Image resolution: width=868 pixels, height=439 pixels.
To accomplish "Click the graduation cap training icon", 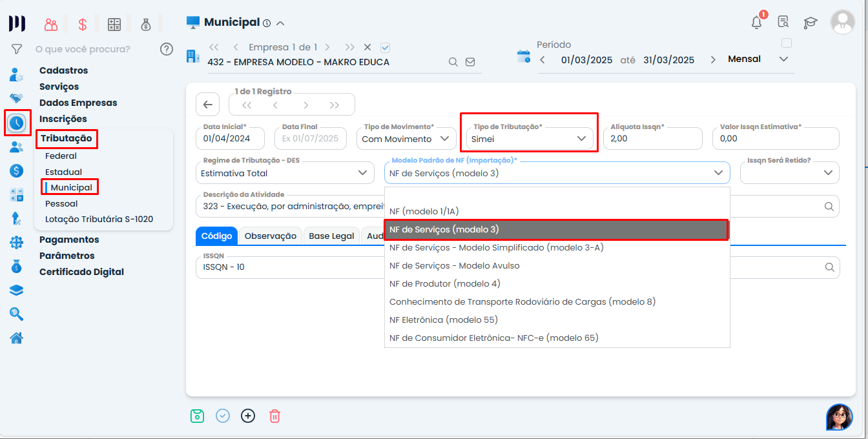I will click(810, 23).
